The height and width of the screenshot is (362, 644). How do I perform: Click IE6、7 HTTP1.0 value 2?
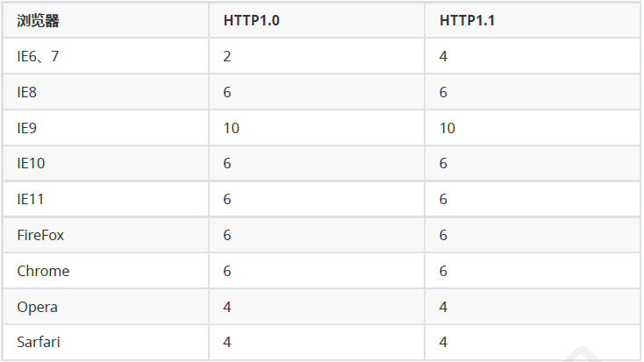tap(227, 56)
